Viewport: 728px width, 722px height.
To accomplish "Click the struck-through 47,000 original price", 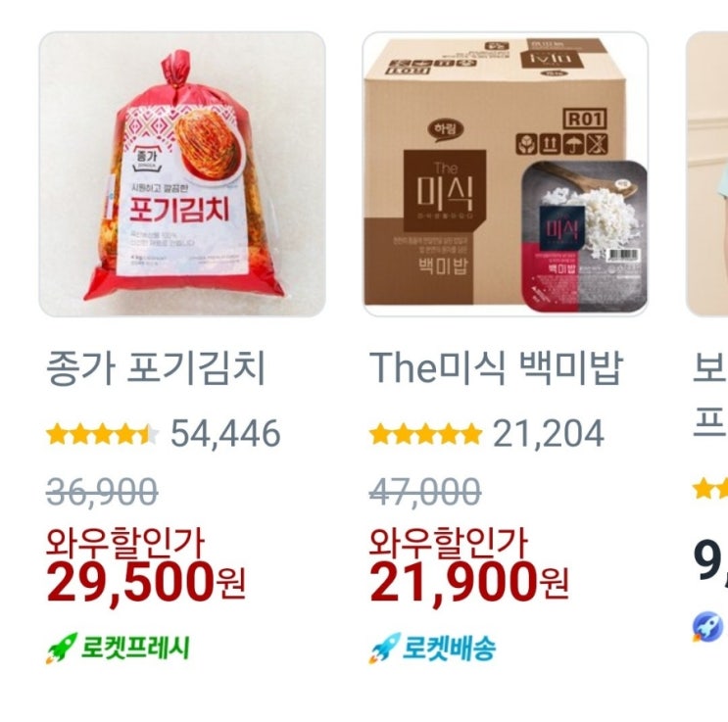I will pos(425,492).
